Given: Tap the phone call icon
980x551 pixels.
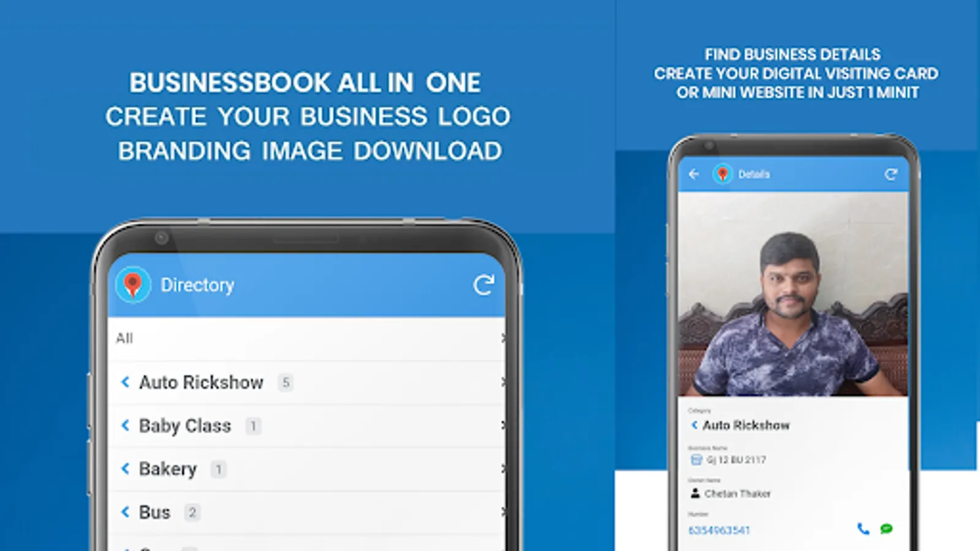Looking at the screenshot, I should coord(863,529).
